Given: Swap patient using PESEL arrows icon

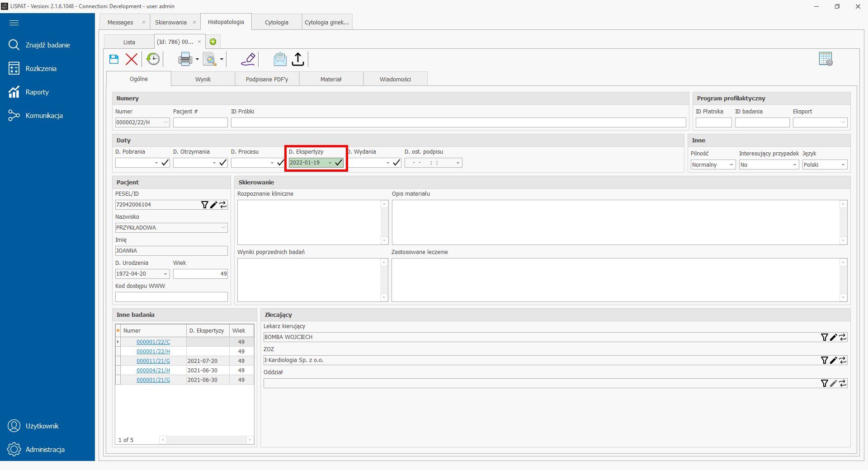Looking at the screenshot, I should 223,205.
